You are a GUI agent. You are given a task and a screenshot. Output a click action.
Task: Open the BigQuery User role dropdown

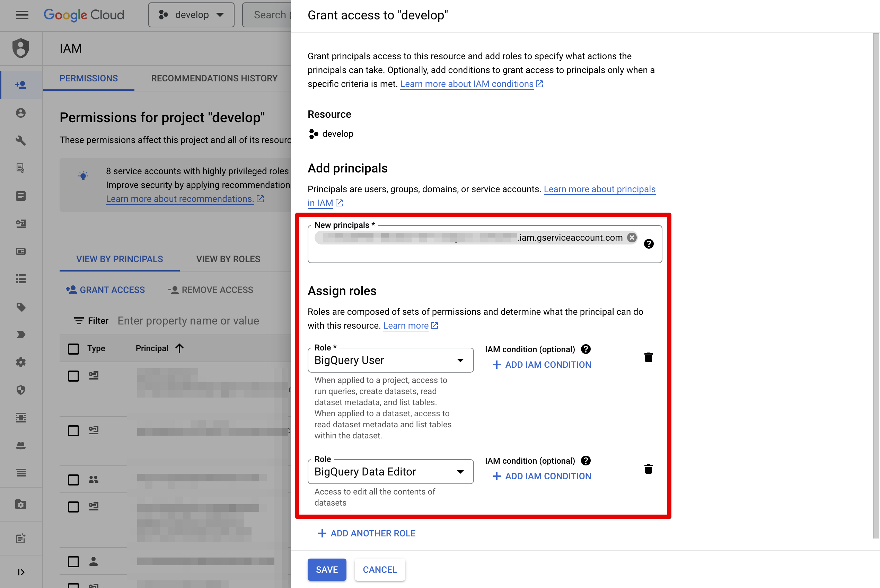coord(390,360)
